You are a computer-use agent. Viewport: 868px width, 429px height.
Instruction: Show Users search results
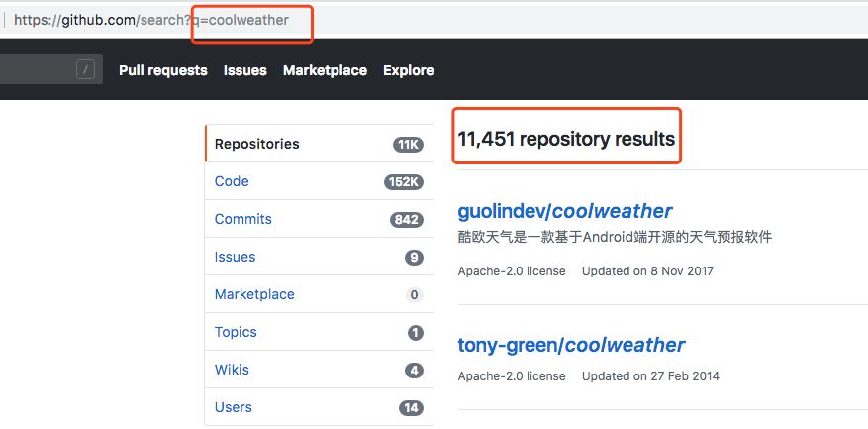pos(320,407)
